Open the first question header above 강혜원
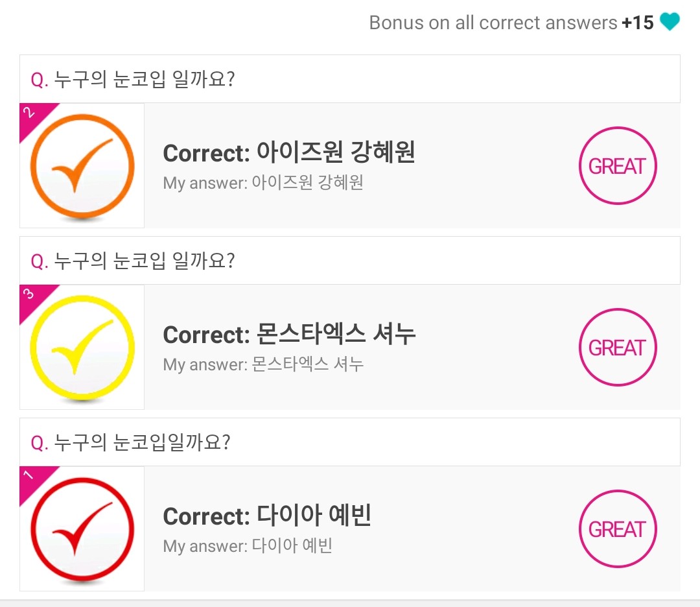Viewport: 700px width, 607px height. click(133, 80)
